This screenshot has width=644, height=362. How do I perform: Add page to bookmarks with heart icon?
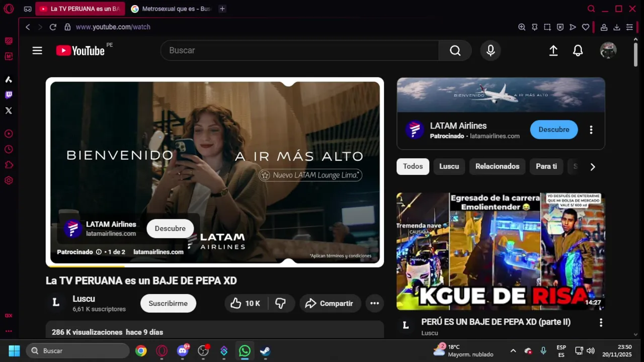coord(586,27)
